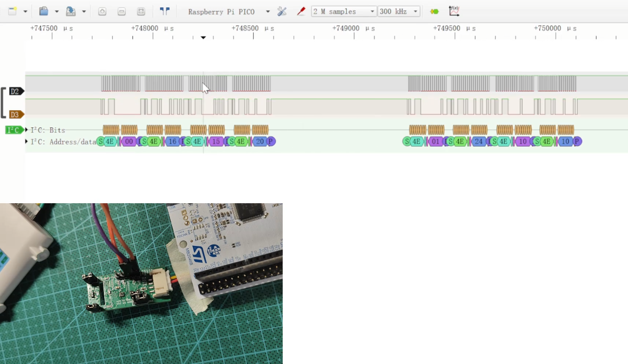Open channel probe configuration icon

pyautogui.click(x=301, y=12)
